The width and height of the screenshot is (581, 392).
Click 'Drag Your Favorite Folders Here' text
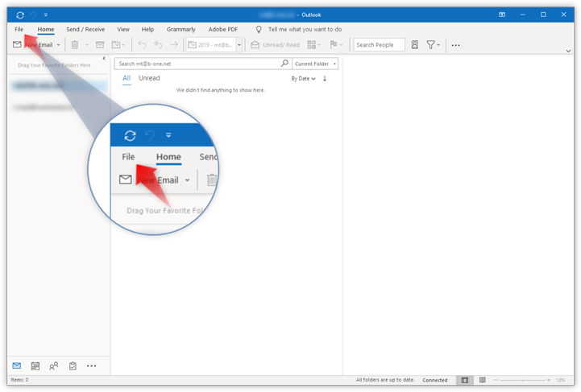click(x=54, y=65)
